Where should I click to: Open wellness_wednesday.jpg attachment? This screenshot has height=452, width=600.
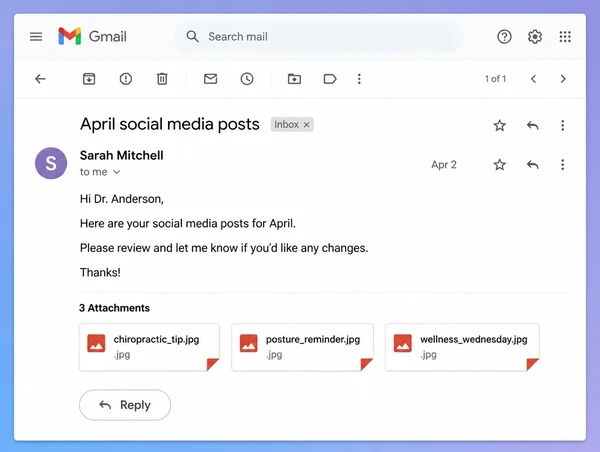point(462,347)
